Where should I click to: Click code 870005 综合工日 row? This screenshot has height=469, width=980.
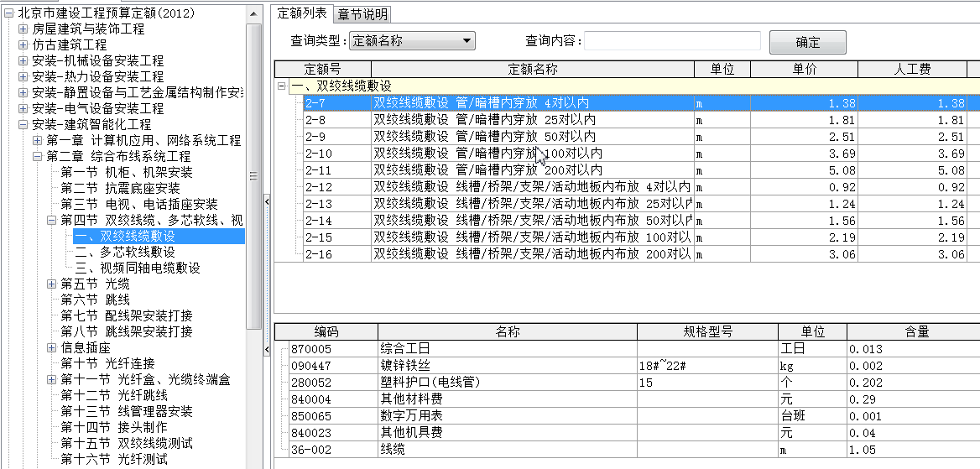[633, 349]
